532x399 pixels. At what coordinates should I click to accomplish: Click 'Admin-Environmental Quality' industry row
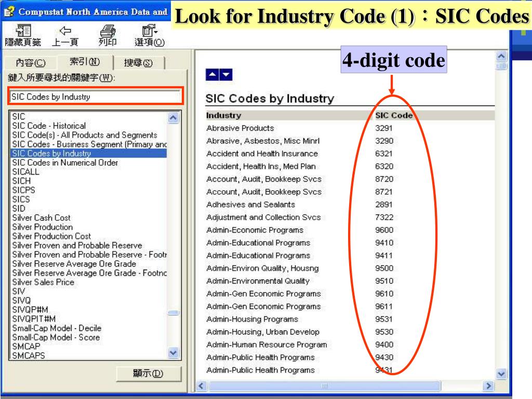coord(258,281)
